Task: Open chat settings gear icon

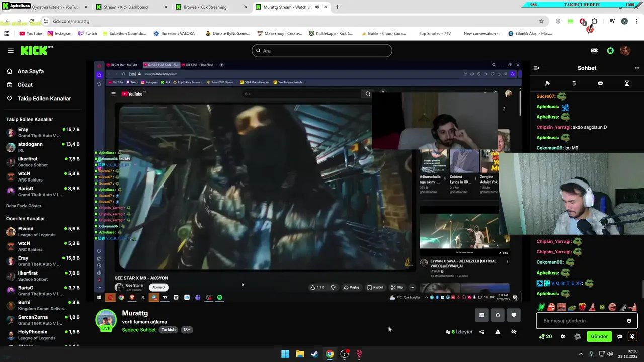Action: [563, 336]
